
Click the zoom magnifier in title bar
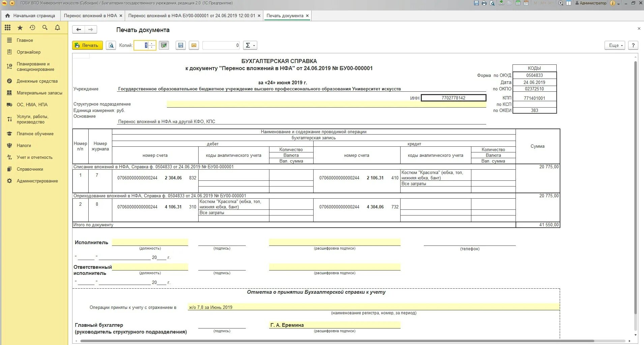coord(561,3)
